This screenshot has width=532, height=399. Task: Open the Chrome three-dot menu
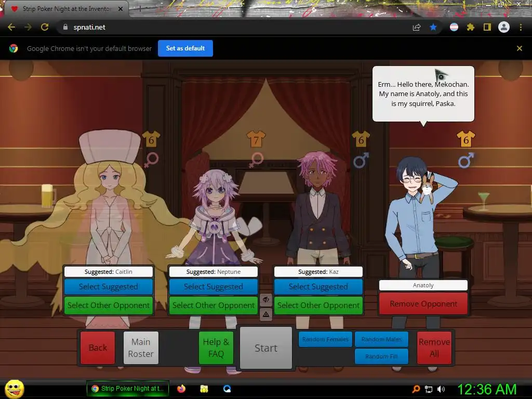coord(521,27)
